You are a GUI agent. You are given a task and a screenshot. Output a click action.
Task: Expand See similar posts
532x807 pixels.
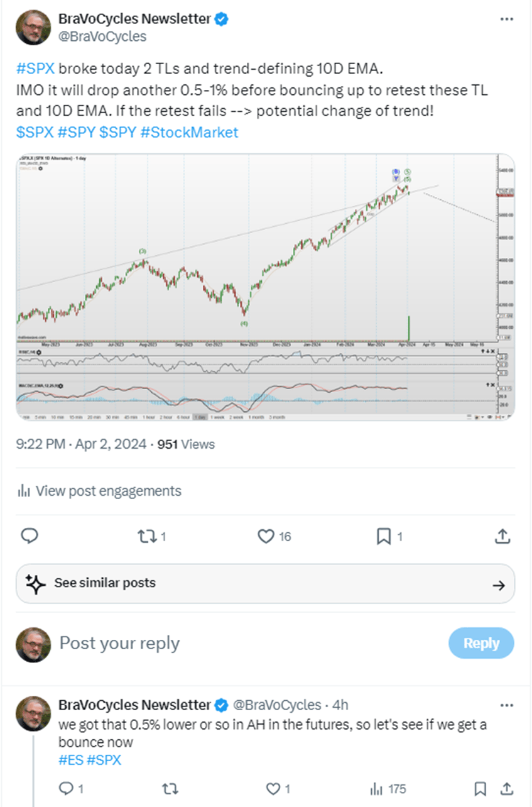click(265, 584)
